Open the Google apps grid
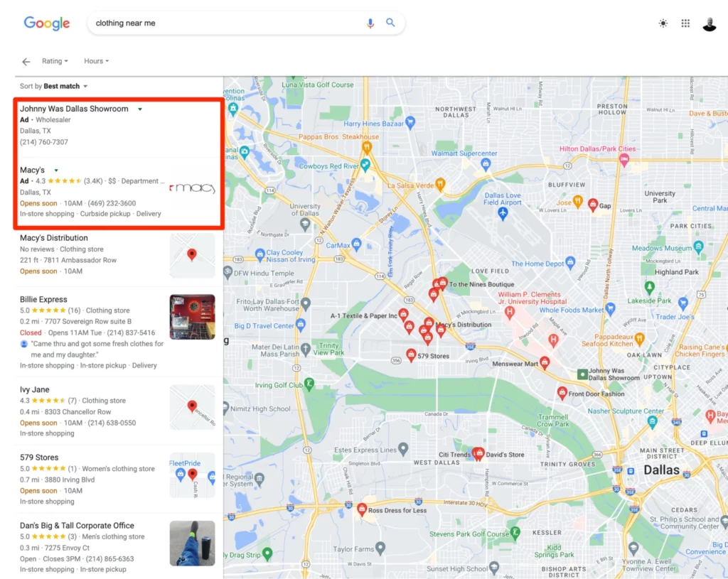The height and width of the screenshot is (579, 728). point(685,23)
